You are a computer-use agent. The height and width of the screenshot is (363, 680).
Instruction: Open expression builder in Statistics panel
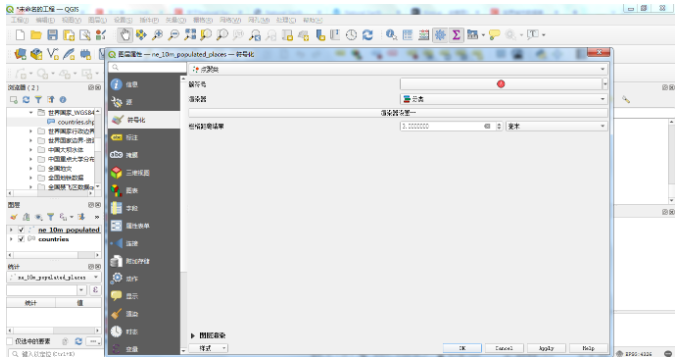pyautogui.click(x=95, y=290)
